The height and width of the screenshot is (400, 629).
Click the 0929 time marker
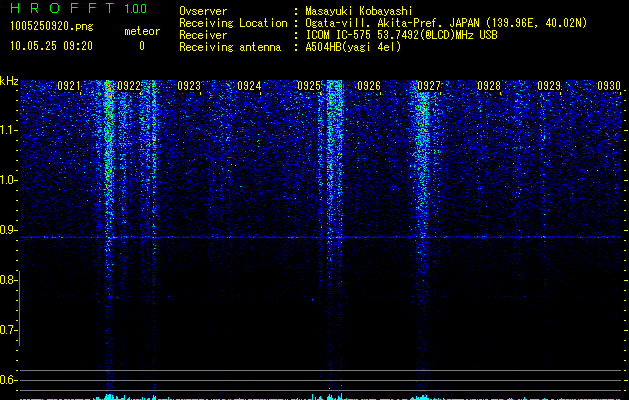pos(549,86)
